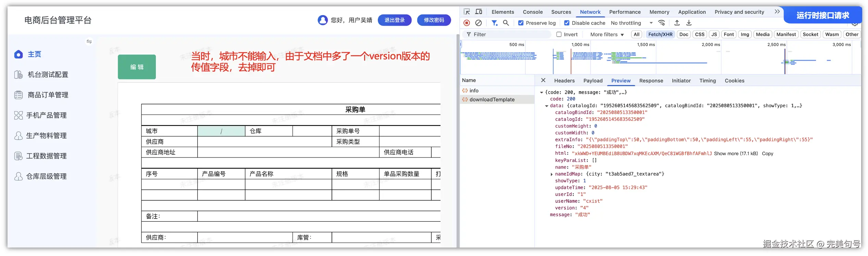This screenshot has width=868, height=256.
Task: Show more DevTools tabs chevron
Action: point(777,12)
